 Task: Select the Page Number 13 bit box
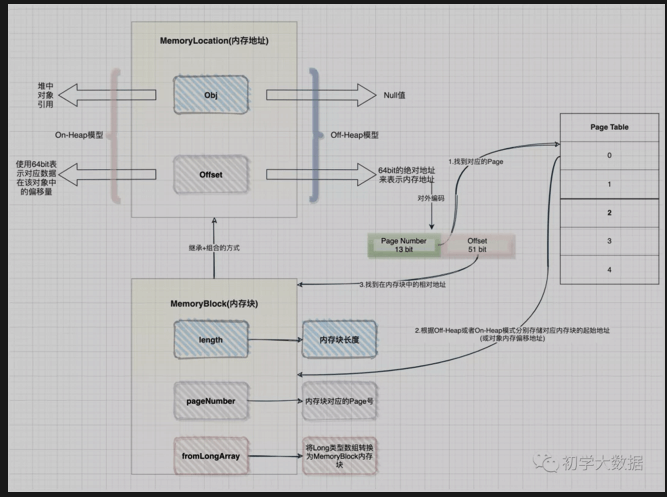404,245
